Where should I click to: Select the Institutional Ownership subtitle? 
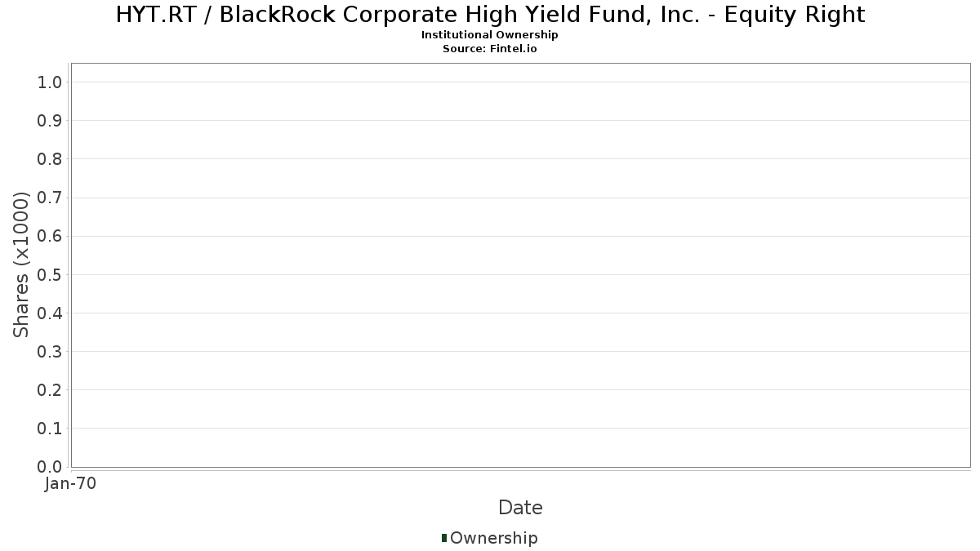[x=490, y=35]
